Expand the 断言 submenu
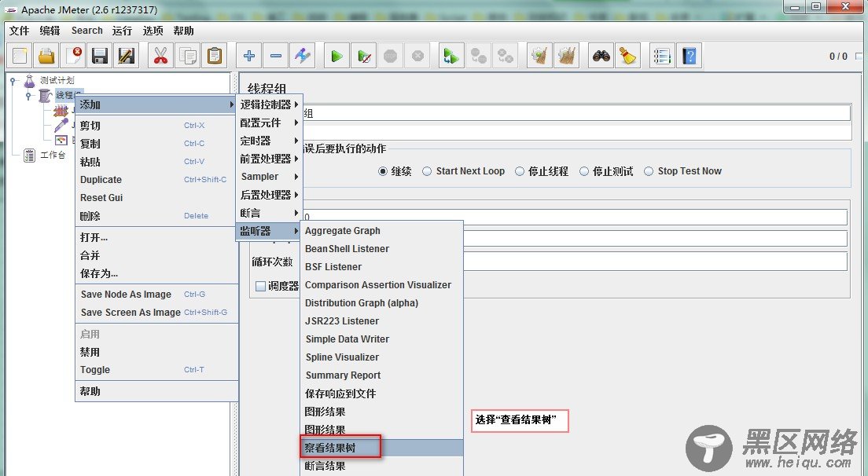The height and width of the screenshot is (476, 868). pyautogui.click(x=269, y=213)
